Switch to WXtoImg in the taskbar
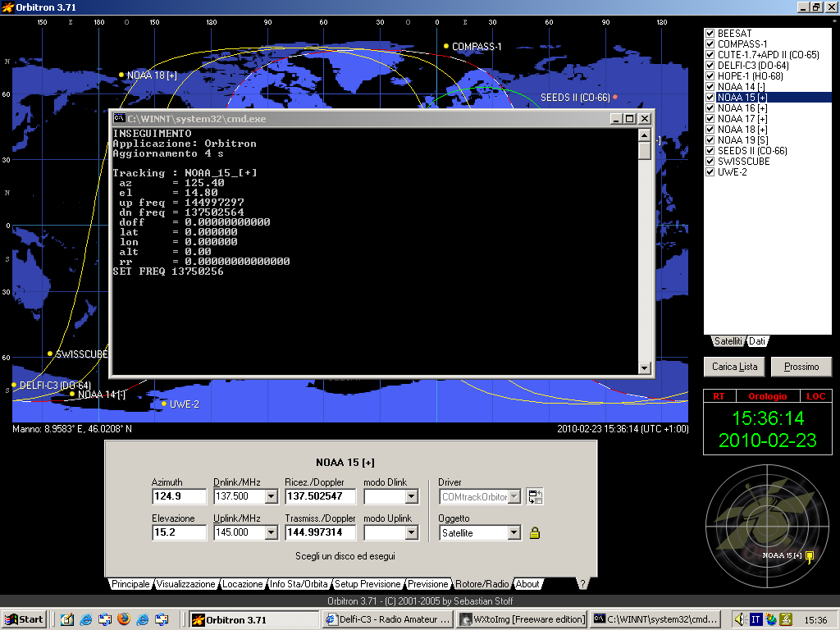This screenshot has height=630, width=840. [523, 619]
